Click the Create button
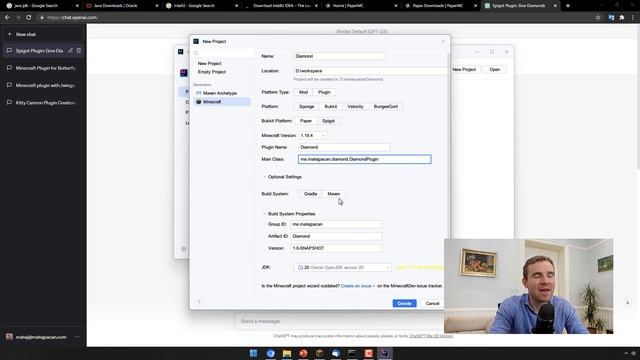 404,303
